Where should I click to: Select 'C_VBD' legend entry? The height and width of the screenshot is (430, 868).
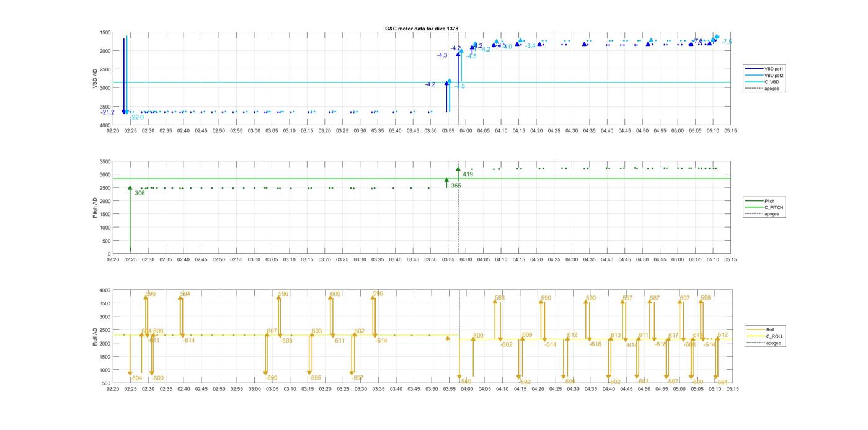(x=762, y=82)
